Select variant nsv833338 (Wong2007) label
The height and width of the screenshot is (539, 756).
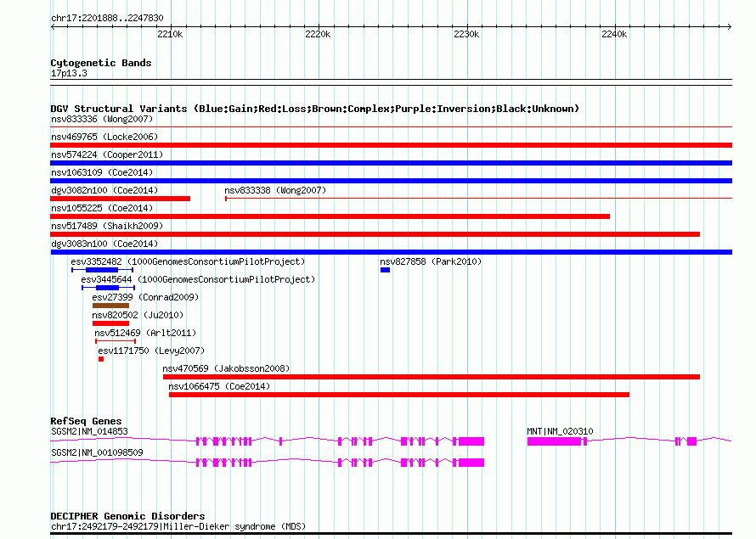pos(275,190)
